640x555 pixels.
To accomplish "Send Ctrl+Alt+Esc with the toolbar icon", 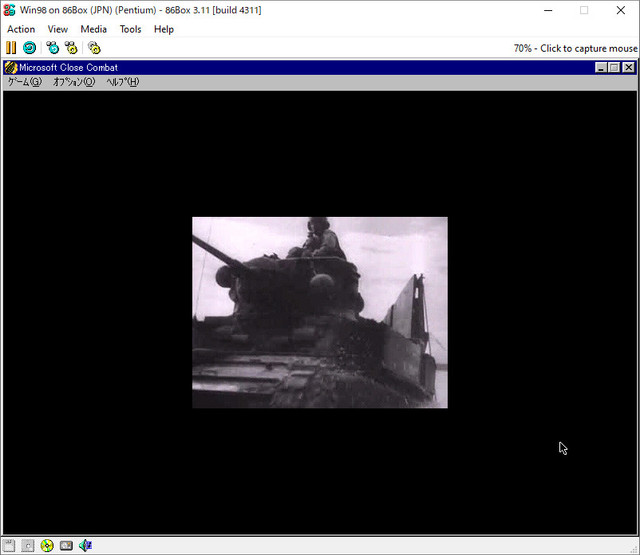I will point(71,48).
